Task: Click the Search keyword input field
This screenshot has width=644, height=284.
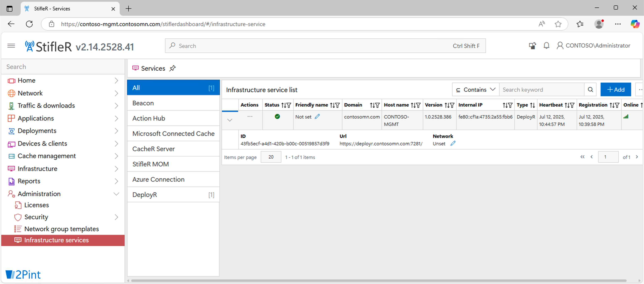Action: tap(541, 90)
